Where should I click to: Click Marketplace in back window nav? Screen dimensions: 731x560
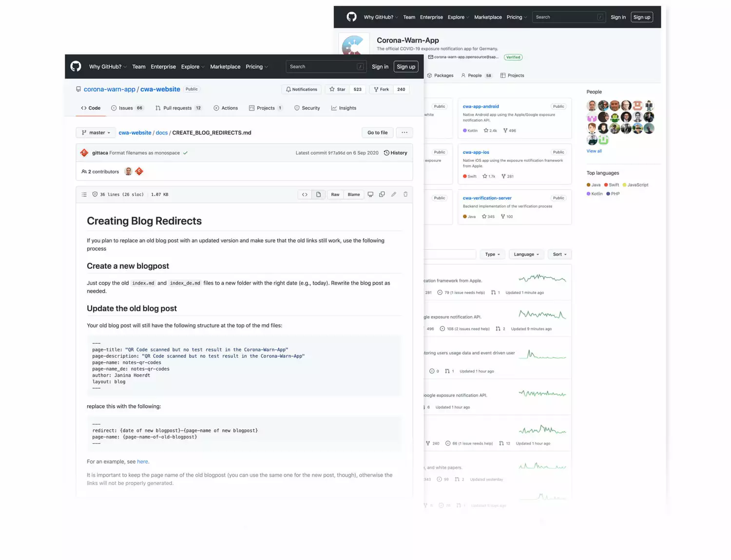click(488, 17)
